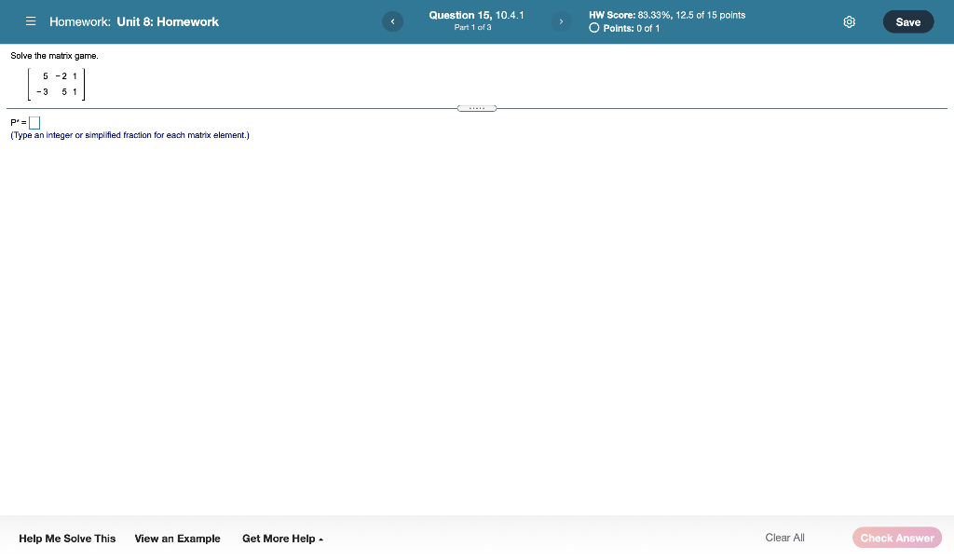The width and height of the screenshot is (954, 560).
Task: Click Clear All
Action: [784, 538]
